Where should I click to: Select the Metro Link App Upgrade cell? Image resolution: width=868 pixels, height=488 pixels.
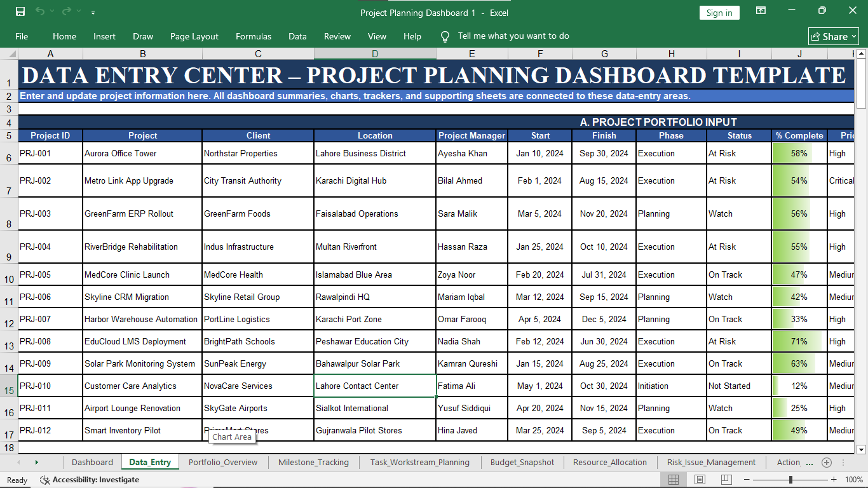(142, 180)
